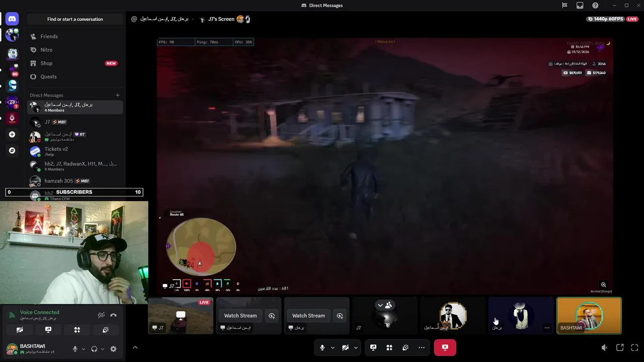Click J7's Screen title in header
The height and width of the screenshot is (362, 644).
221,19
